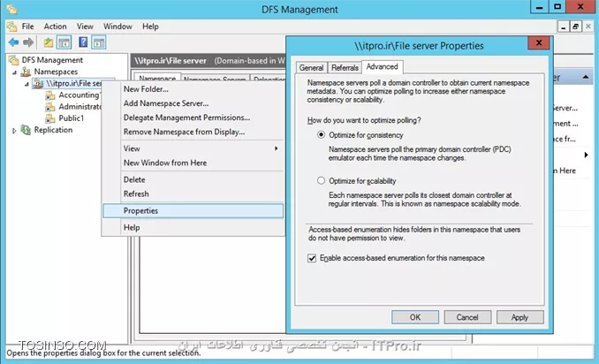Click the Administrator folder icon in tree
Screen dimensions: 599x364
coord(50,107)
